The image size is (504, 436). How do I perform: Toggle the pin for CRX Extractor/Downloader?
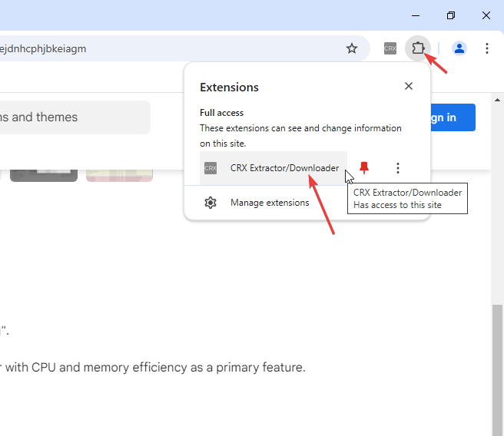pyautogui.click(x=364, y=168)
